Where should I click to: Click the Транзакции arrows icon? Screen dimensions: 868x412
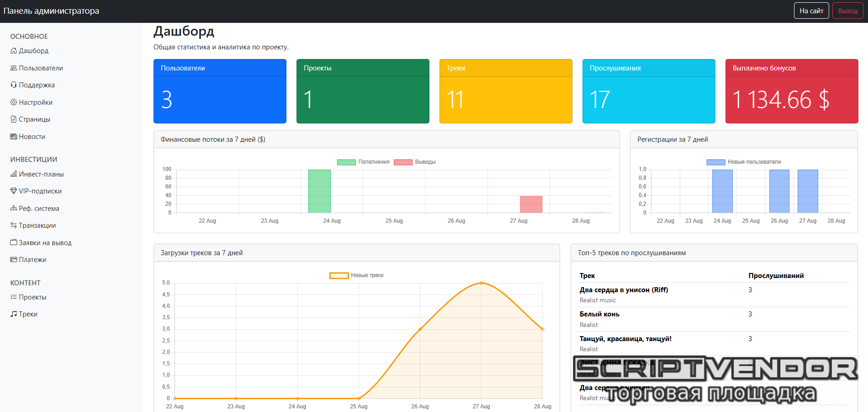(x=14, y=225)
